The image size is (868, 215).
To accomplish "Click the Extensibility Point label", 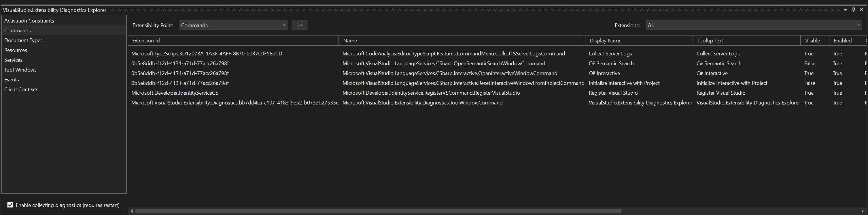I will pyautogui.click(x=153, y=25).
